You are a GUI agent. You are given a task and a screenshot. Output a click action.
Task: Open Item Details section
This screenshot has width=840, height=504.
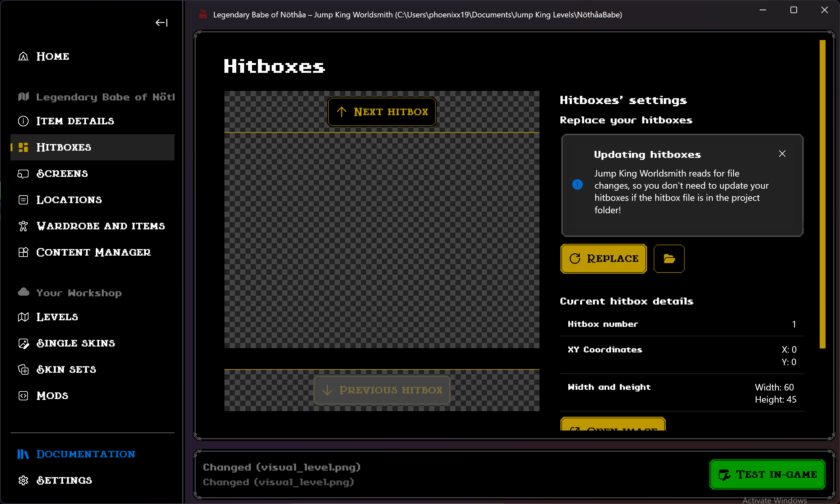pos(92,121)
